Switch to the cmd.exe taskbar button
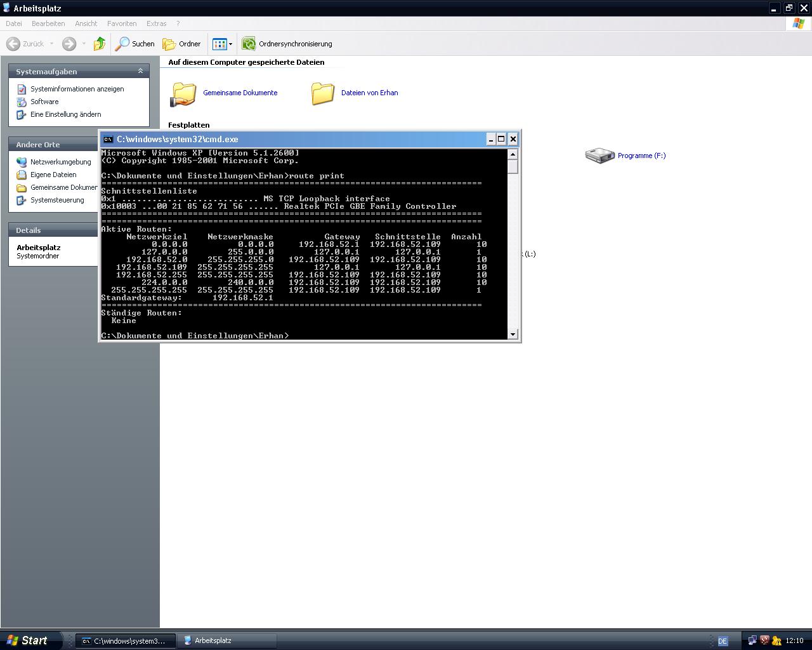 [125, 640]
